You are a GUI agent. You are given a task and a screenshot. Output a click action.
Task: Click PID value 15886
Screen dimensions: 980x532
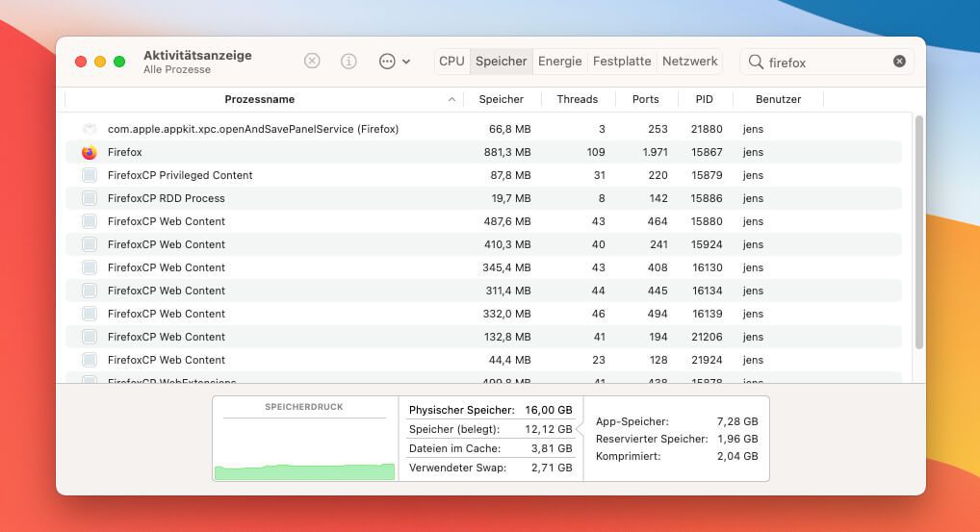(707, 198)
